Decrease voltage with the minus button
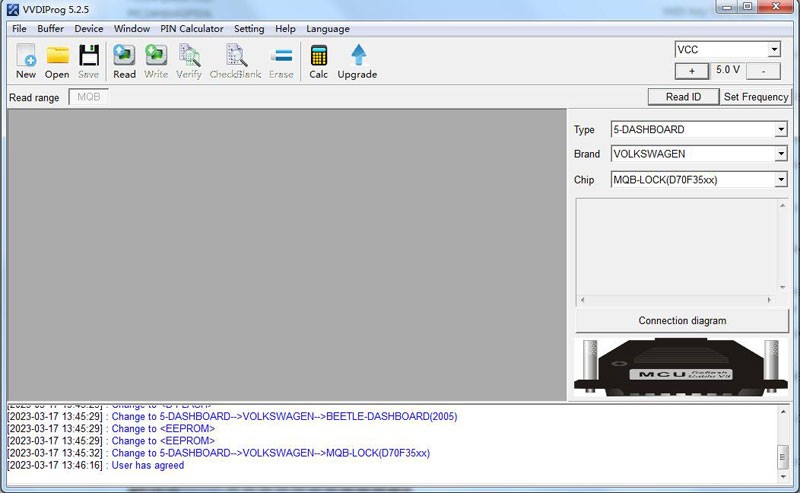This screenshot has width=800, height=493. tap(763, 71)
